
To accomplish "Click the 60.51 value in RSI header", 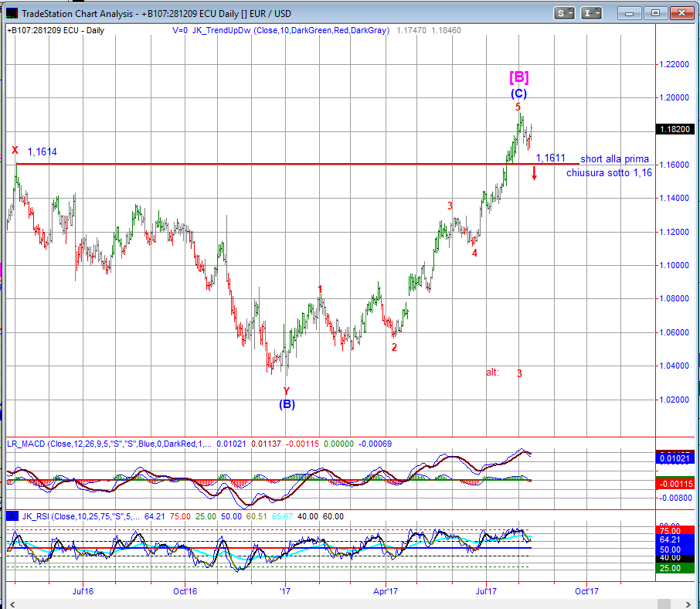I will (257, 516).
